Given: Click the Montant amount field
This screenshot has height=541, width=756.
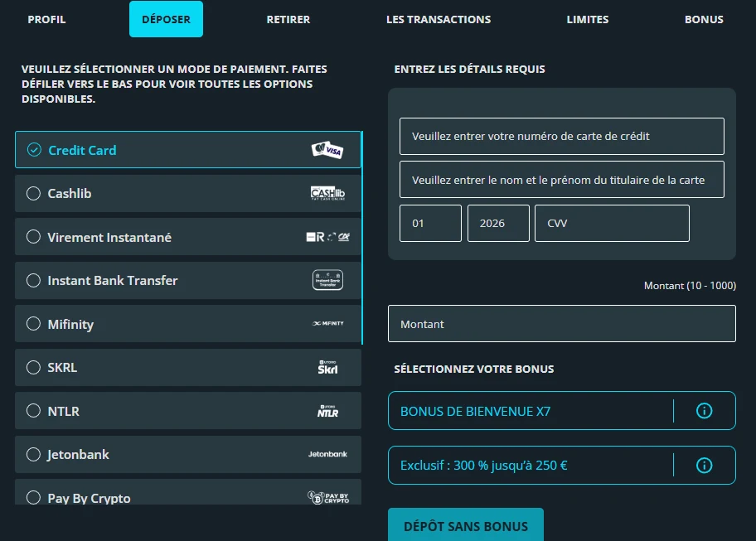Looking at the screenshot, I should pos(562,324).
